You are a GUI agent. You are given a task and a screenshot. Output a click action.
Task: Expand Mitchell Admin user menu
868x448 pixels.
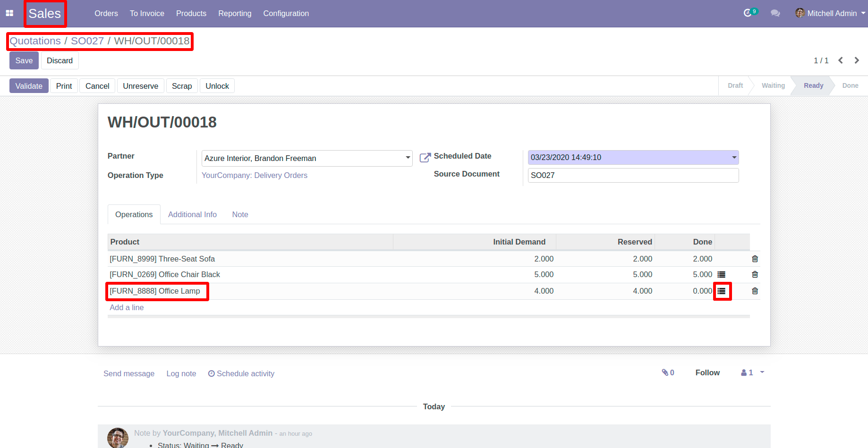click(x=863, y=13)
